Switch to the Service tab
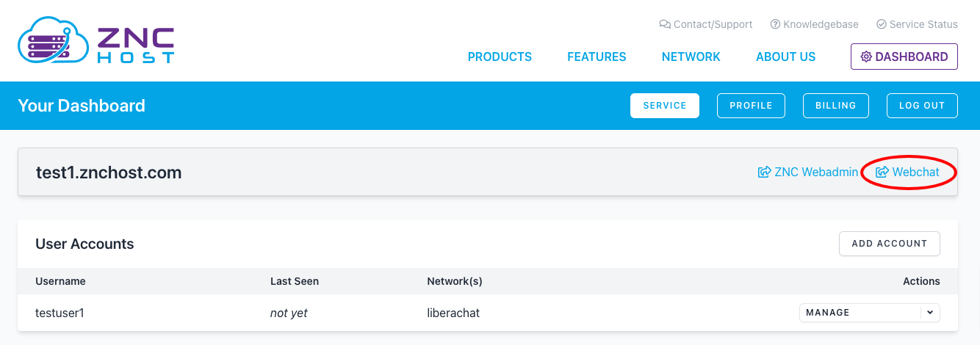980x345 pixels. click(664, 106)
